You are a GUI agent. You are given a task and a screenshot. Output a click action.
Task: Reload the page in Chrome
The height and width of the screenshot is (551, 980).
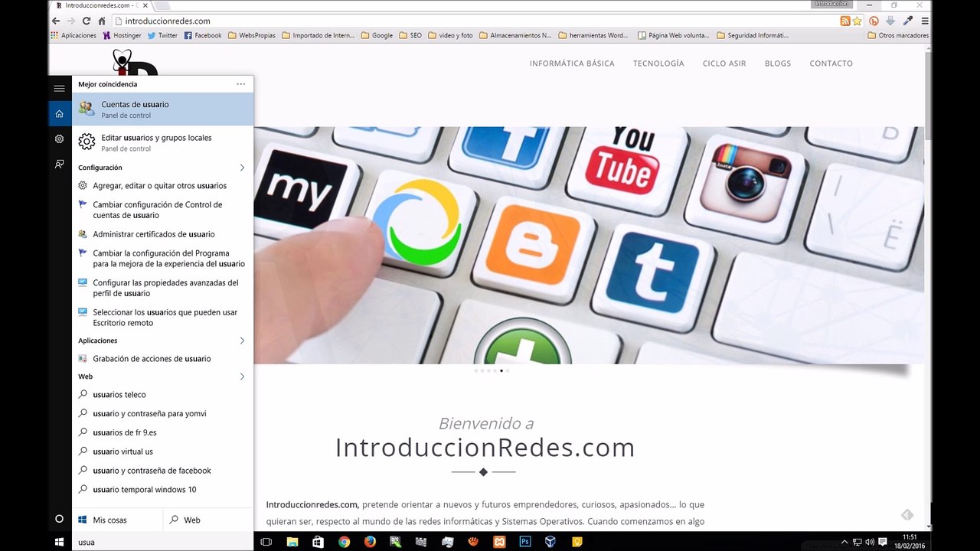87,21
